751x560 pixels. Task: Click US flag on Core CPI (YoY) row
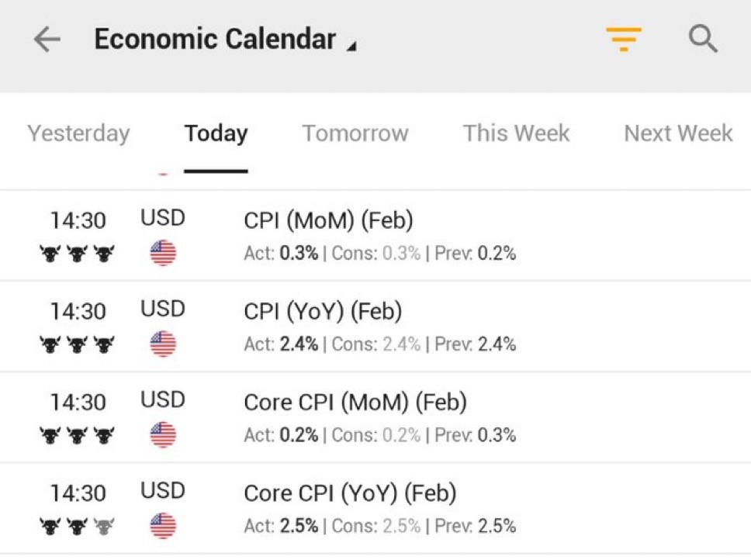[163, 525]
